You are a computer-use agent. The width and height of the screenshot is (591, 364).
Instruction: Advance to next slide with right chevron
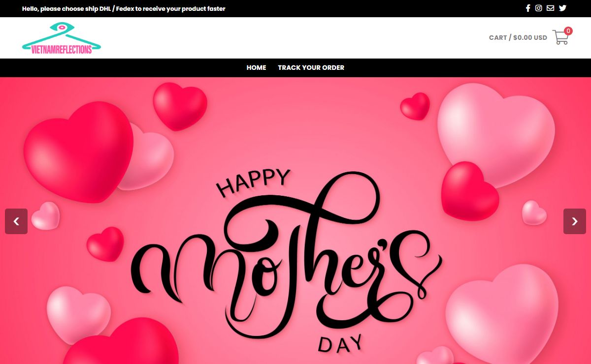point(574,221)
